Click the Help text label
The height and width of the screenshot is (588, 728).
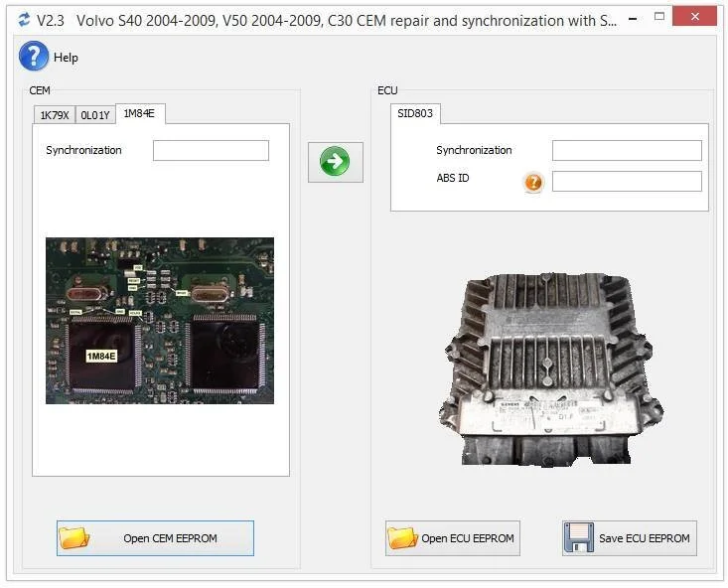click(66, 58)
